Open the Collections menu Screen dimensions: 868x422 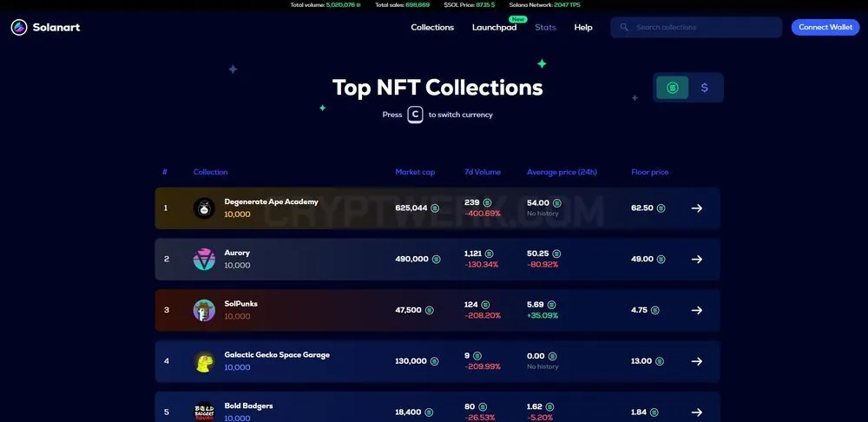[432, 27]
